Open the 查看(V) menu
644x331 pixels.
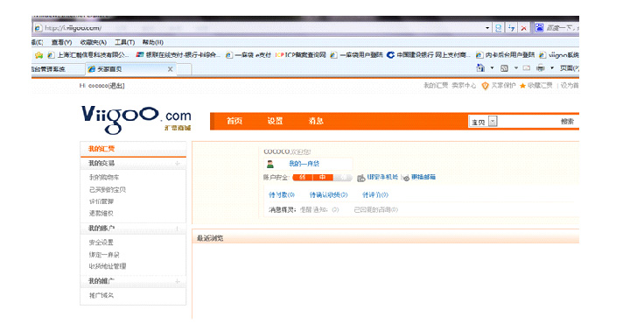61,42
